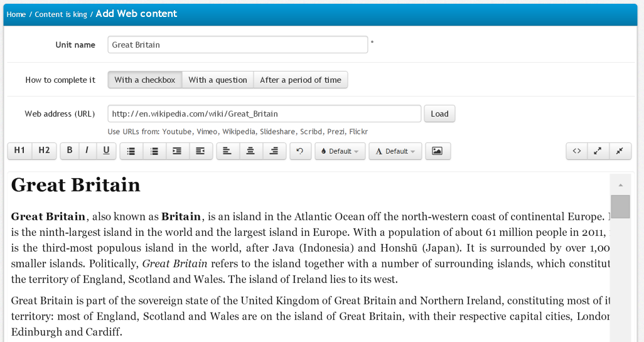This screenshot has width=644, height=342.
Task: Toggle underline formatting
Action: point(106,151)
